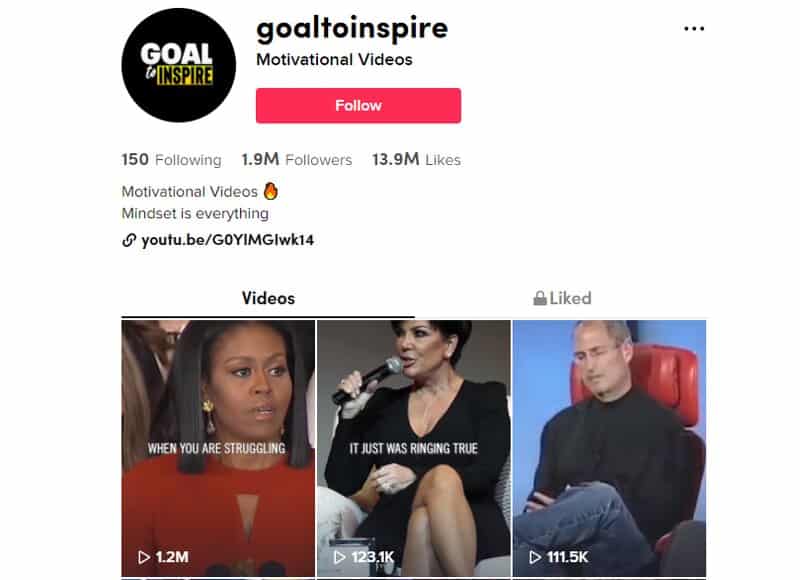Click the lock icon on the Liked tab

(540, 298)
